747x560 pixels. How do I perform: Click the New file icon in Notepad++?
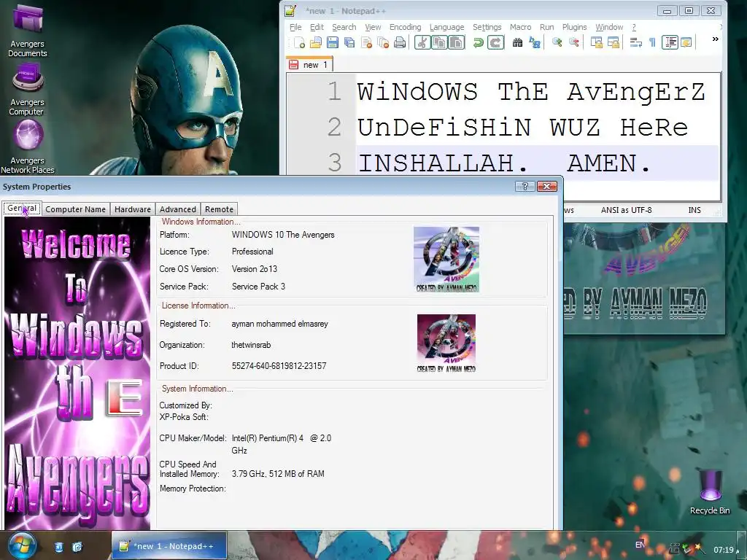[x=299, y=43]
